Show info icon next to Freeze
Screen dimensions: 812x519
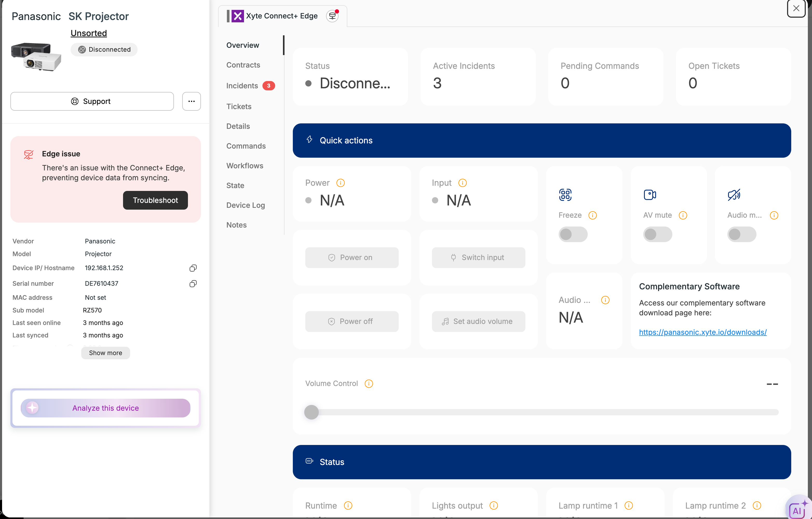(592, 215)
